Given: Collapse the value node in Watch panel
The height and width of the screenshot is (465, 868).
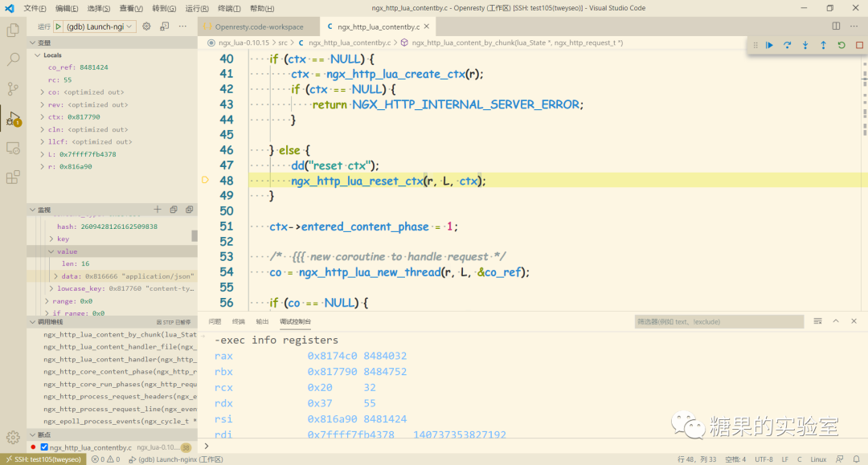Looking at the screenshot, I should [51, 251].
